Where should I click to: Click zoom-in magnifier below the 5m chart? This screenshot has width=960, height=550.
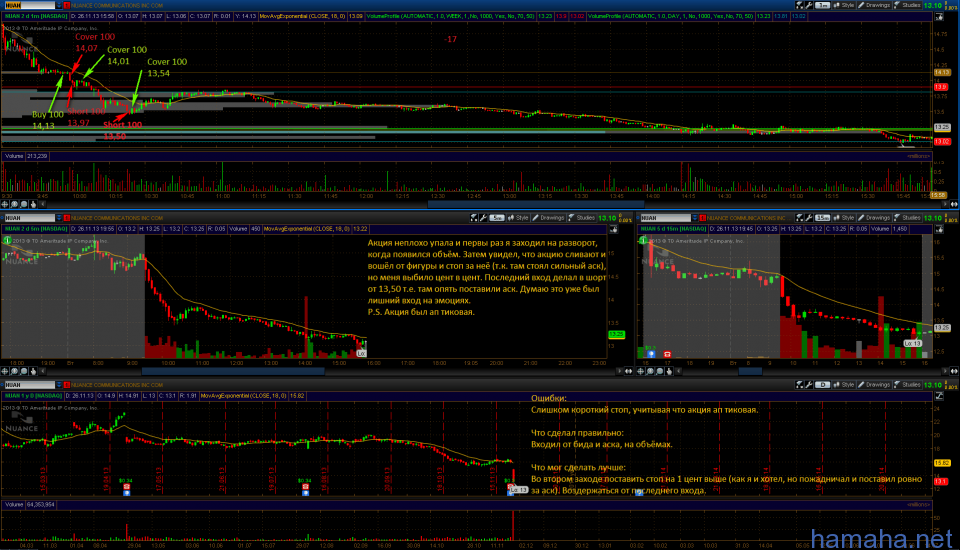[x=15, y=371]
